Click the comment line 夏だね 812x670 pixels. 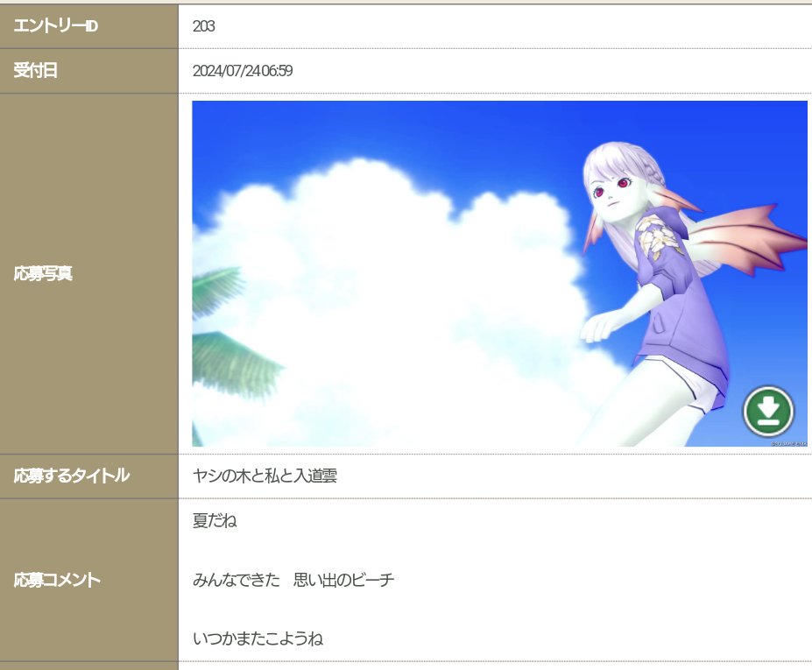coord(215,520)
